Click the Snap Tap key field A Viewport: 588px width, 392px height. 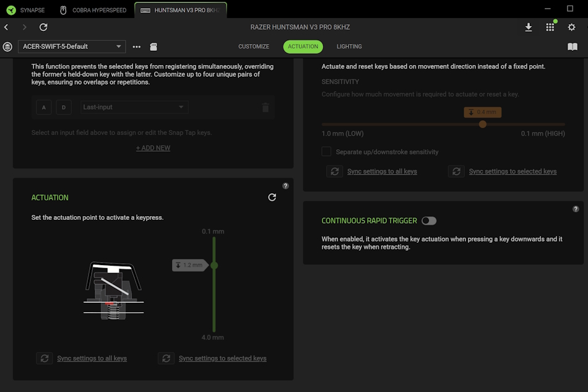[x=44, y=107]
